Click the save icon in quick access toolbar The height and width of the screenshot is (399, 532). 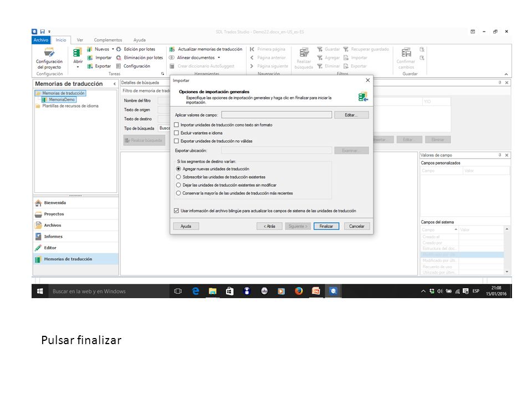click(x=43, y=32)
